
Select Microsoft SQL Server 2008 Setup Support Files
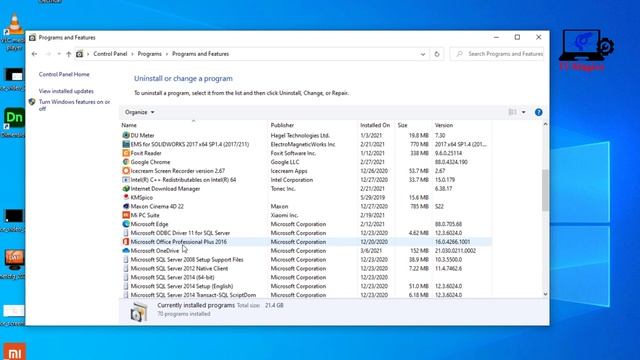(x=187, y=260)
